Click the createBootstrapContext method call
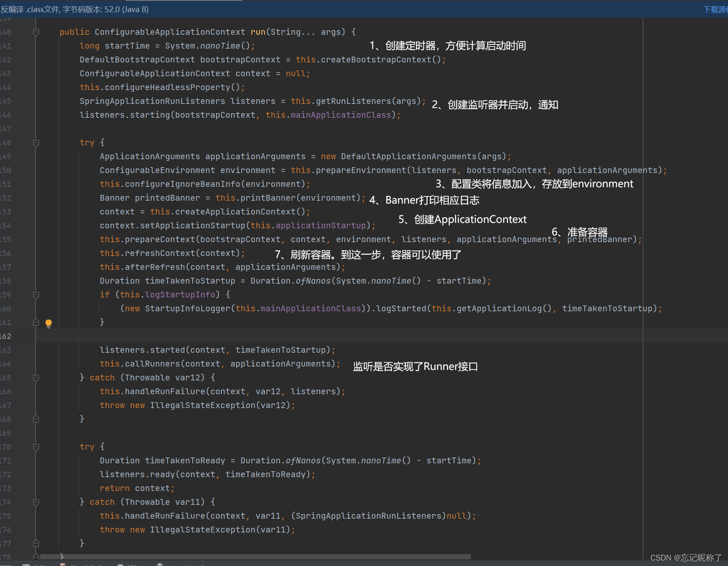 point(376,59)
